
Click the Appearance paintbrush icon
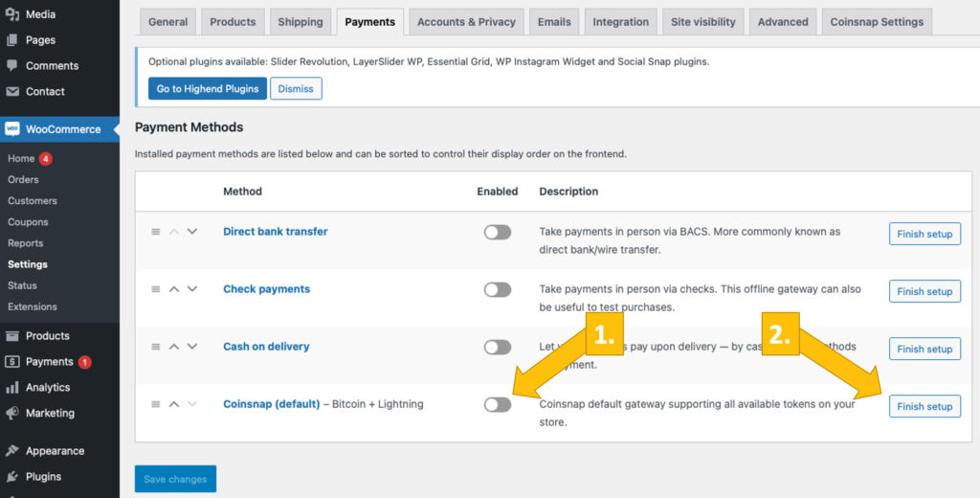click(x=12, y=451)
